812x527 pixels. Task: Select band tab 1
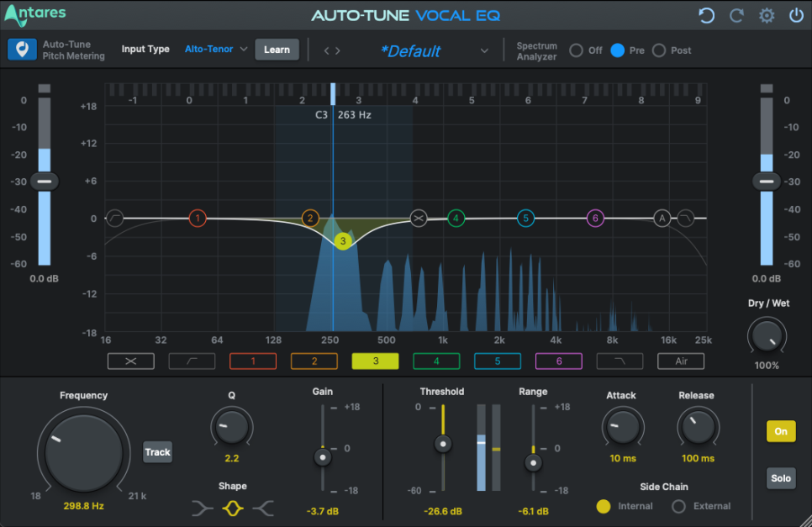pos(253,361)
